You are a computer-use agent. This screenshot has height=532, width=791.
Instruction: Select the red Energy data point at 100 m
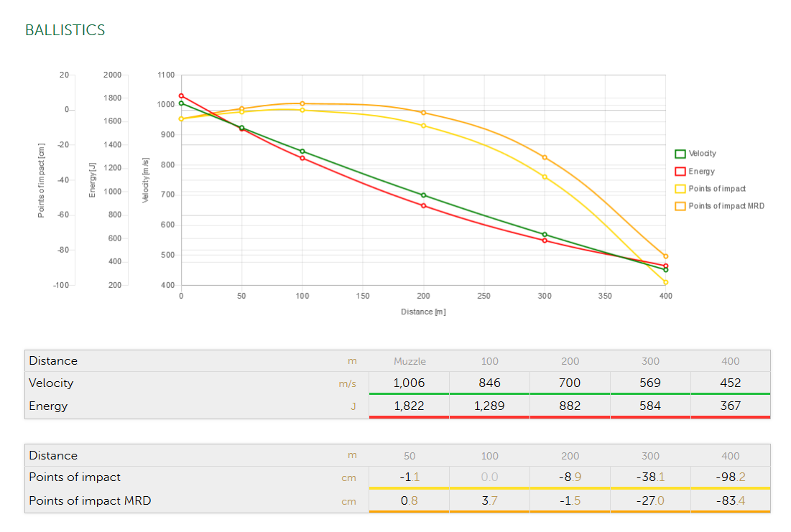point(302,158)
